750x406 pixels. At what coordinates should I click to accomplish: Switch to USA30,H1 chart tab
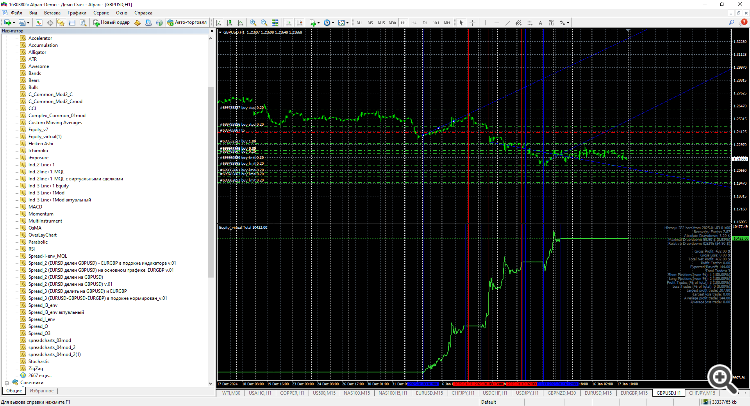pyautogui.click(x=259, y=393)
